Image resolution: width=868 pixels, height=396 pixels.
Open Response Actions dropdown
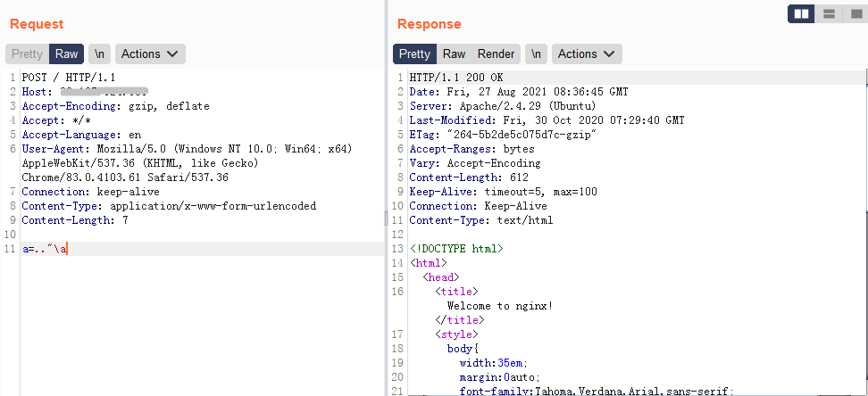click(587, 54)
